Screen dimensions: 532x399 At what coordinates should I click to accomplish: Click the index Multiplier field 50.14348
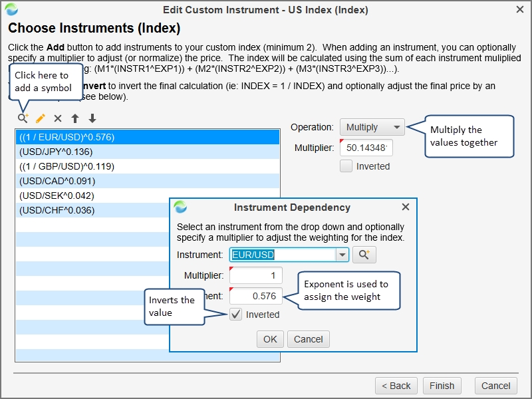[x=366, y=148]
